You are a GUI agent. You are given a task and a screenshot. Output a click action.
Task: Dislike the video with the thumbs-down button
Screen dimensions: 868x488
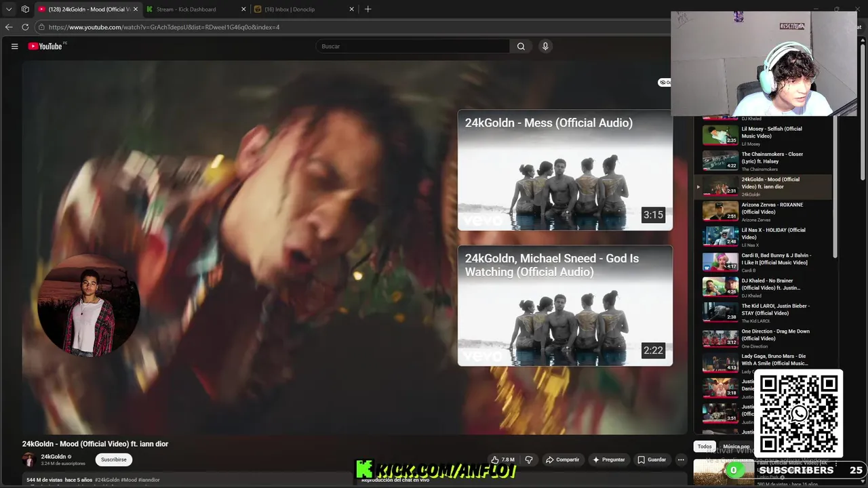[x=529, y=460]
